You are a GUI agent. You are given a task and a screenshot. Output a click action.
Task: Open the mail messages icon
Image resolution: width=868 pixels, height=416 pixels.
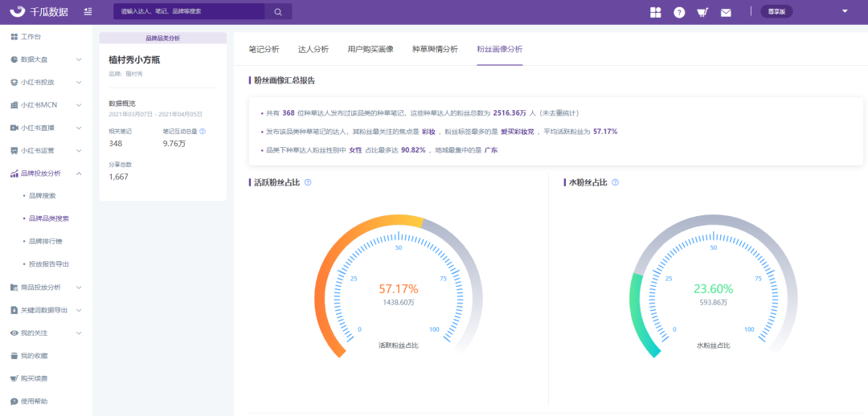726,13
